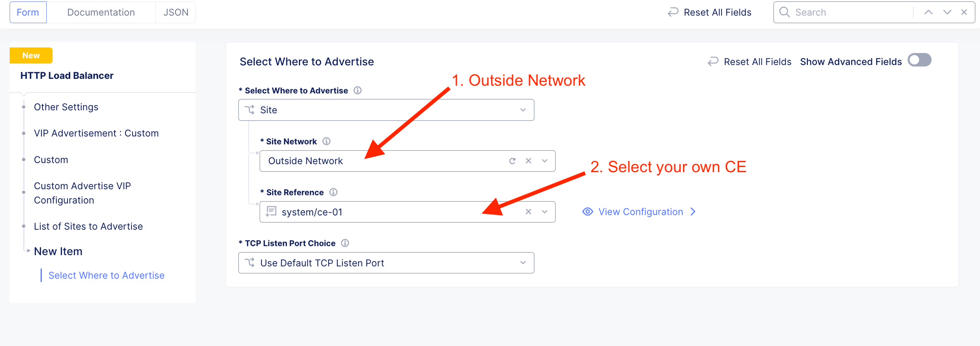Viewport: 980px width, 346px height.
Task: Switch to the JSON tab
Action: click(x=176, y=12)
